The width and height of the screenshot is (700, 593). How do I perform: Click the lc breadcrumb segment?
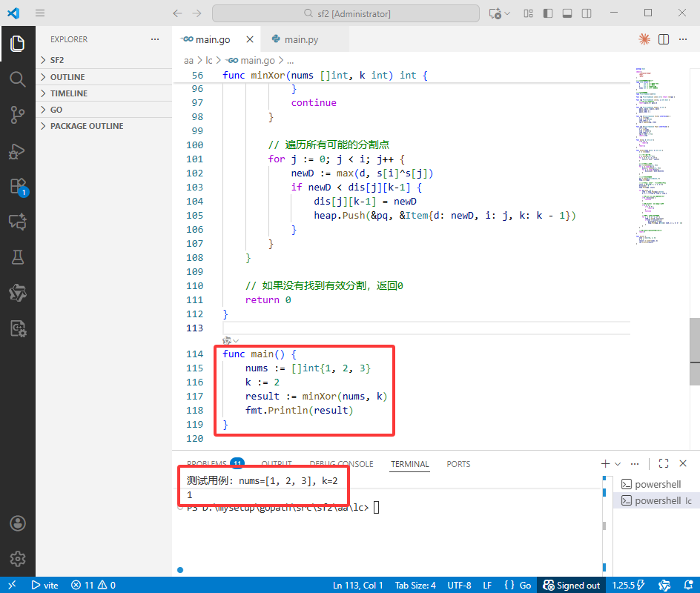208,60
